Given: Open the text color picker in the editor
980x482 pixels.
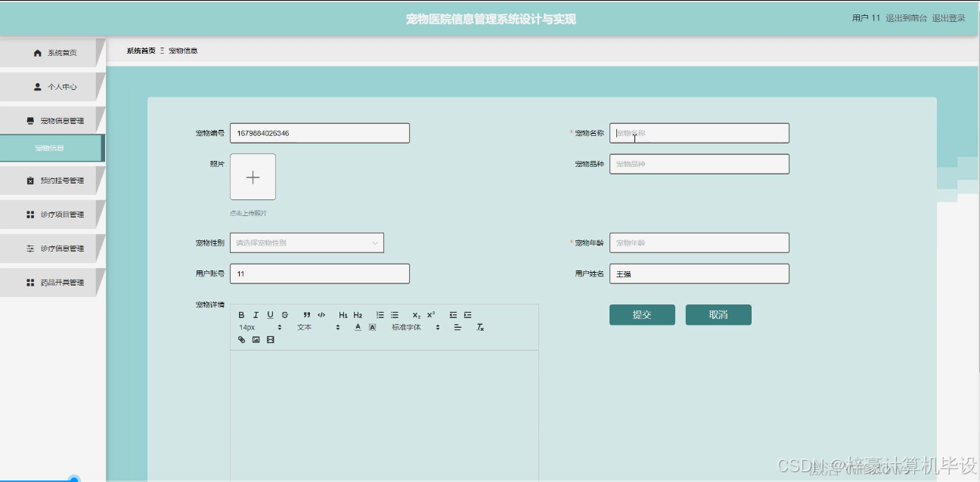Looking at the screenshot, I should tap(357, 326).
